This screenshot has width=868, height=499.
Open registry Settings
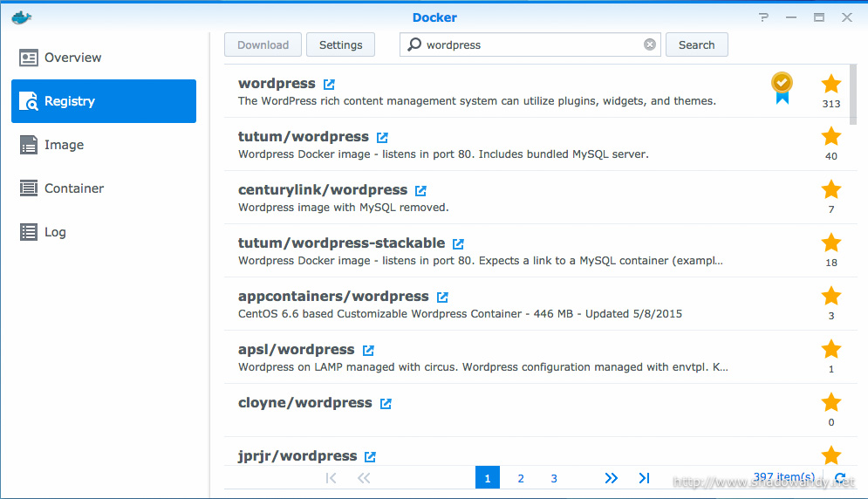click(340, 44)
